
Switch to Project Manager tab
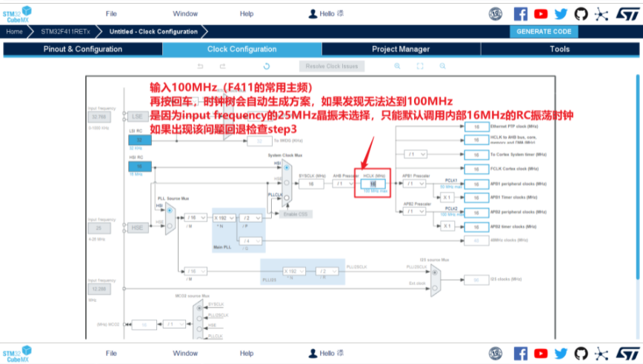pyautogui.click(x=401, y=49)
